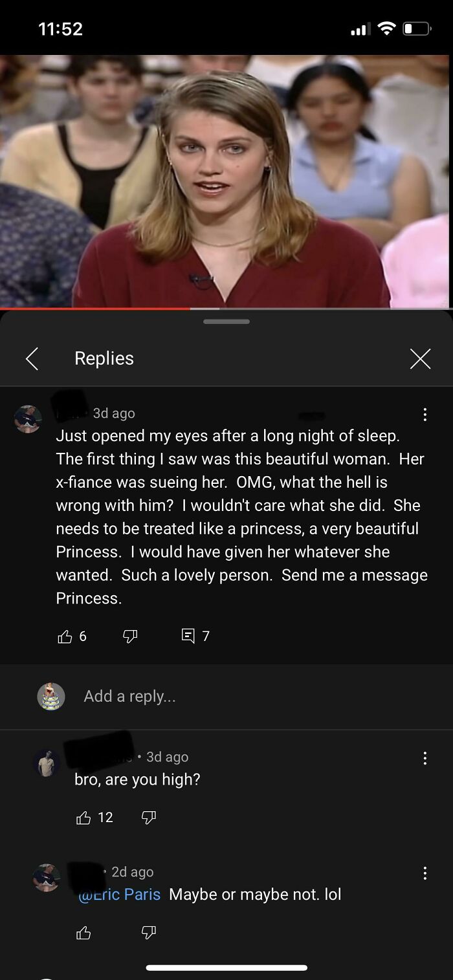Image resolution: width=453 pixels, height=980 pixels.
Task: Open the reply thread icon showing 7 replies
Action: [188, 636]
